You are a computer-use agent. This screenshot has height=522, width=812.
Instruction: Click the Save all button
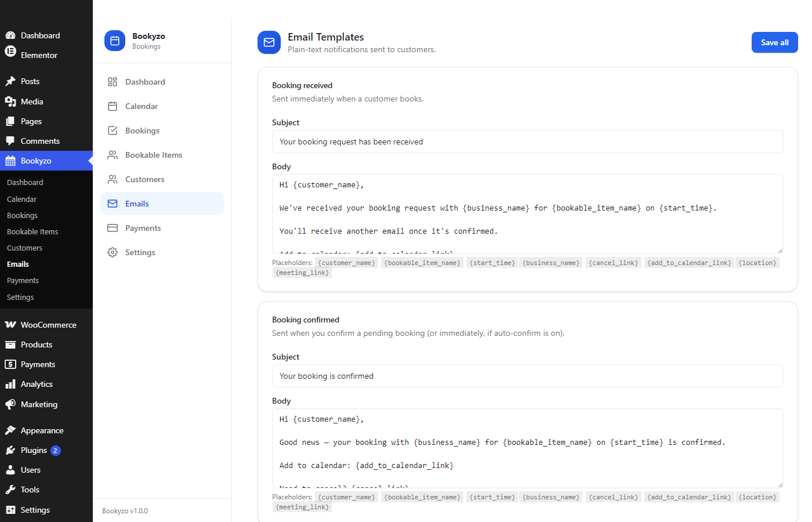(x=774, y=42)
